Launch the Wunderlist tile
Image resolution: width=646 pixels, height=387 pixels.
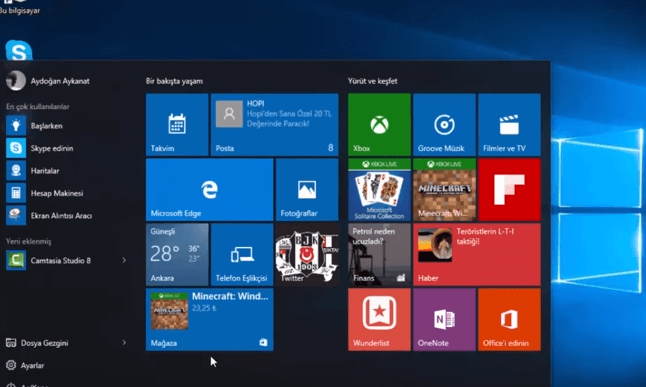(x=379, y=319)
